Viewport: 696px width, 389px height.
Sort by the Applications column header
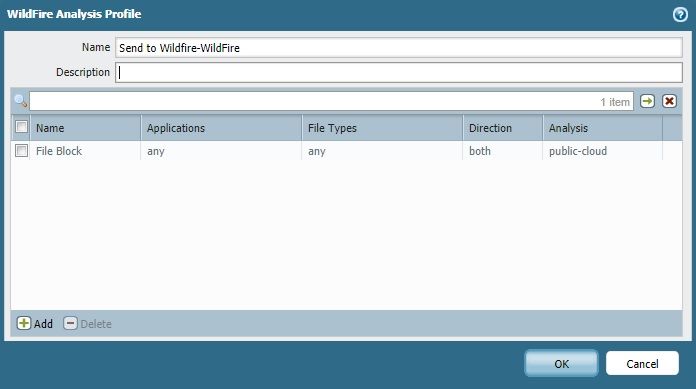(x=221, y=128)
